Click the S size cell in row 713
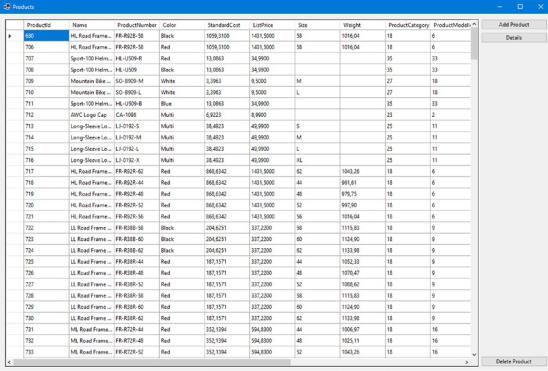548x371 pixels. [x=317, y=126]
